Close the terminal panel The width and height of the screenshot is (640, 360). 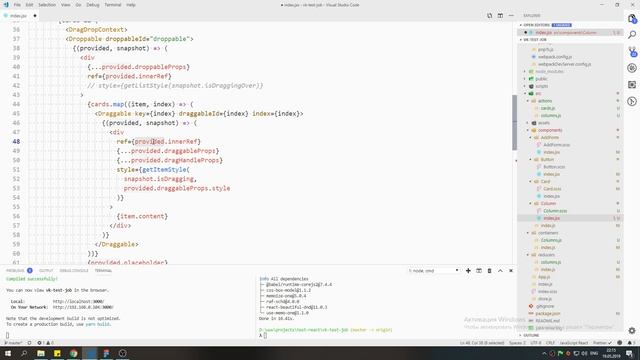511,271
